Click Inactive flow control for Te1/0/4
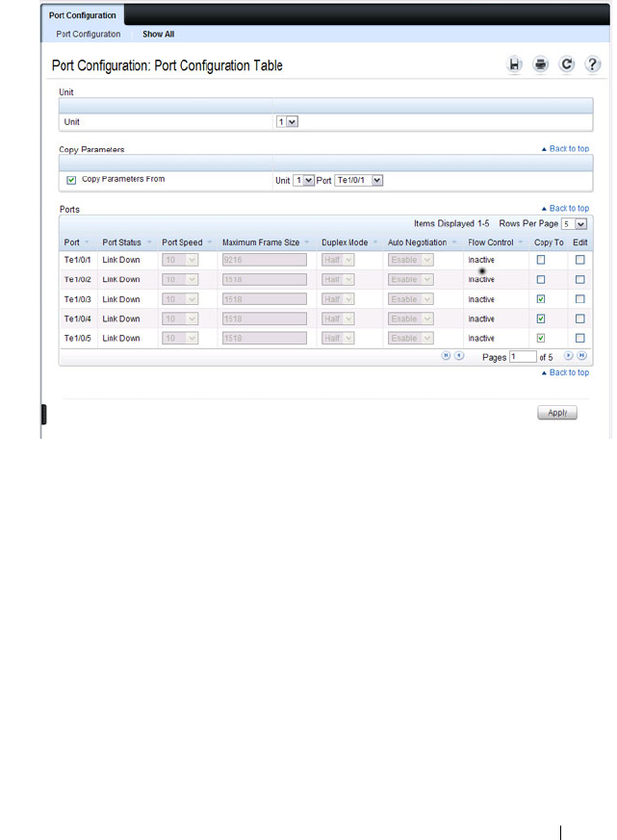This screenshot has height=840, width=617. coord(481,318)
